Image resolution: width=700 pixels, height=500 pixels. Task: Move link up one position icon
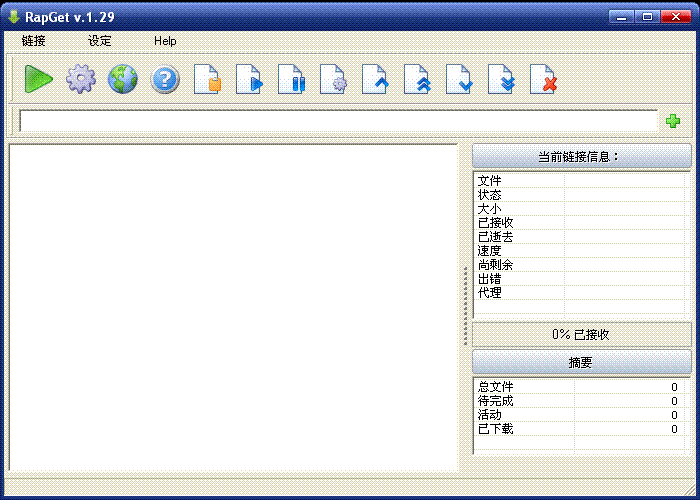tap(375, 79)
